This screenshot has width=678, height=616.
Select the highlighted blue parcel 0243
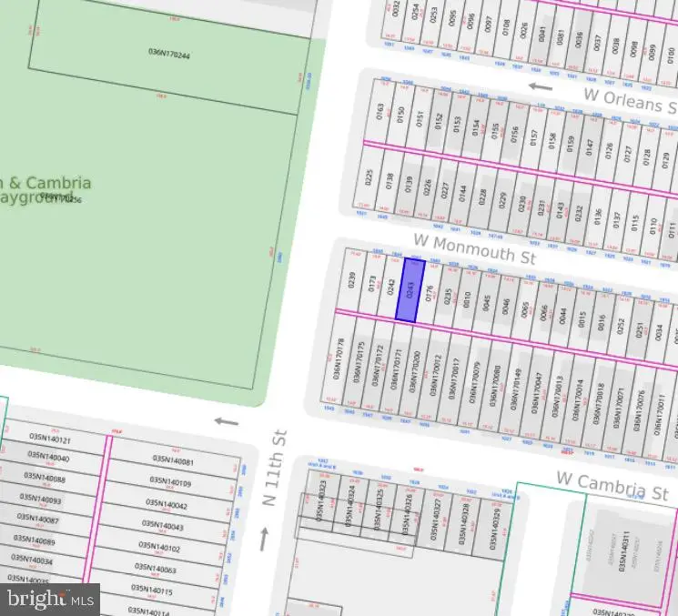pos(410,289)
